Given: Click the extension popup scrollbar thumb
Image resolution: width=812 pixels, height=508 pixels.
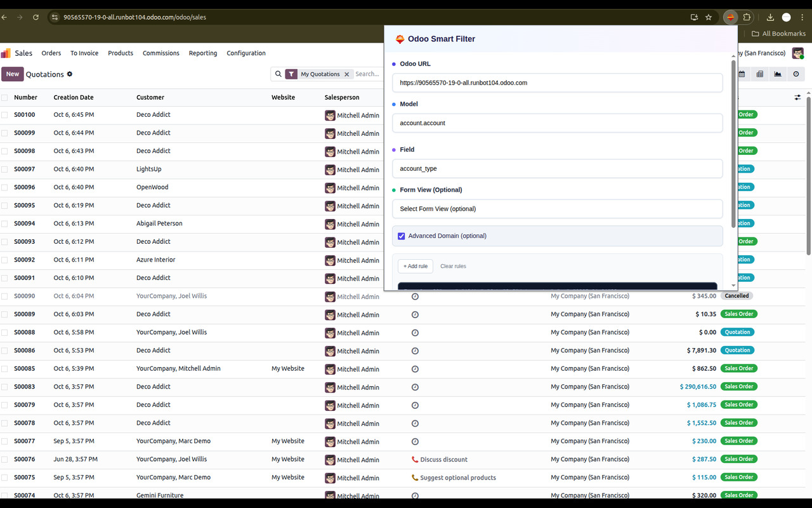Looking at the screenshot, I should (734, 144).
